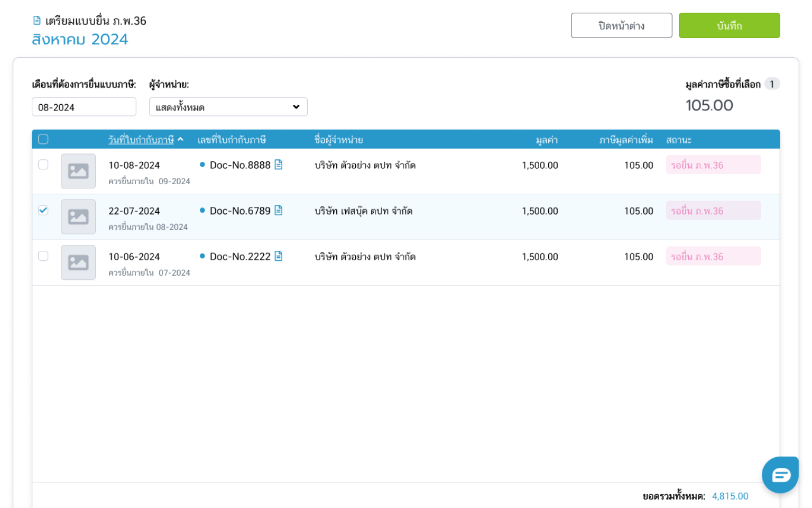Tick the checkbox for the 10-06-2024 invoice

coord(43,256)
